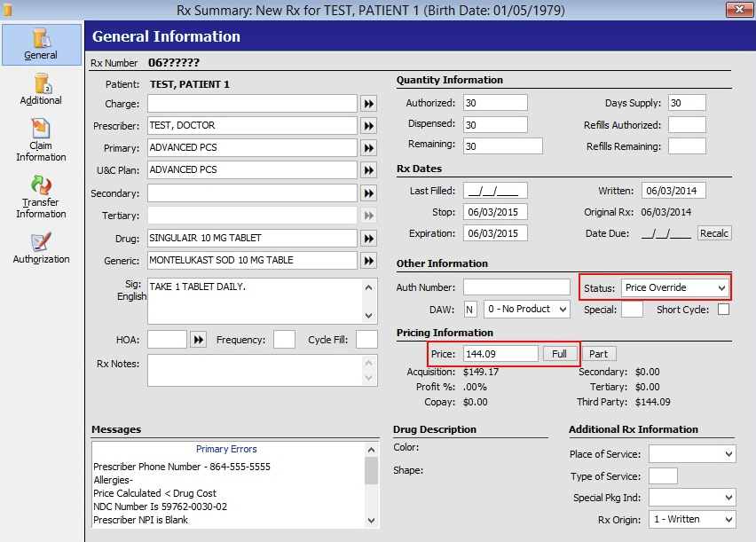Click the DAW letter field N
Viewport: 756px width, 542px height.
(469, 309)
